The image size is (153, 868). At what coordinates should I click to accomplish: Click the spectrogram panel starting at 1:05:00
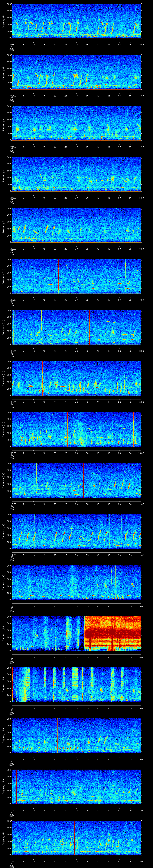tap(77, 225)
